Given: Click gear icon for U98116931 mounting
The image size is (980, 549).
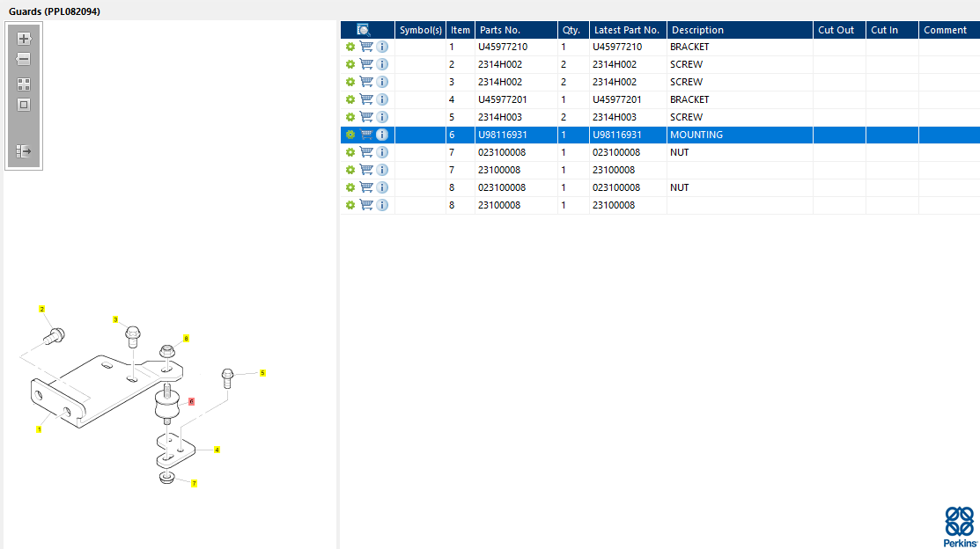Looking at the screenshot, I should click(350, 135).
